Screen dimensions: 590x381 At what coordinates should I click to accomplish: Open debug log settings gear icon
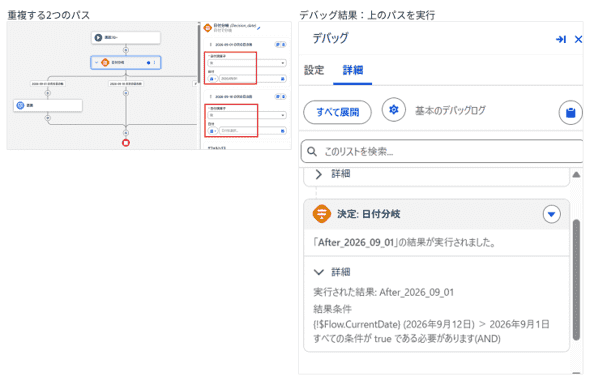pyautogui.click(x=394, y=110)
